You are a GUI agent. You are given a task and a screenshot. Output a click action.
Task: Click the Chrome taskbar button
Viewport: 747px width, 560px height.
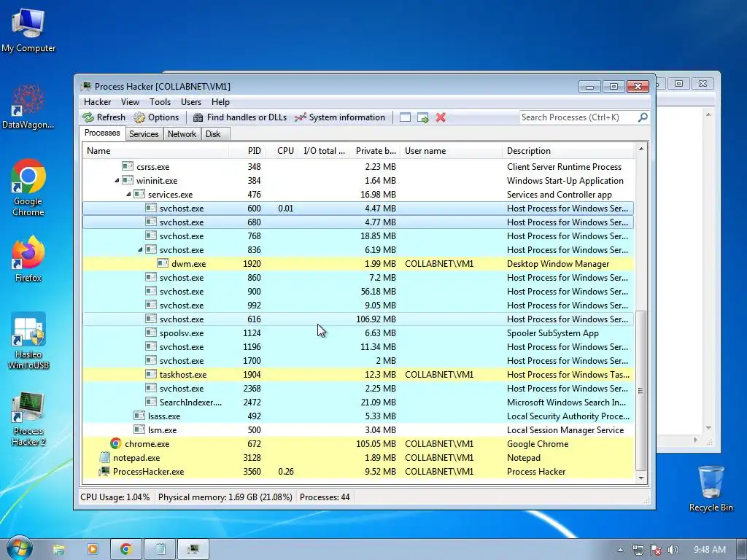pos(125,550)
